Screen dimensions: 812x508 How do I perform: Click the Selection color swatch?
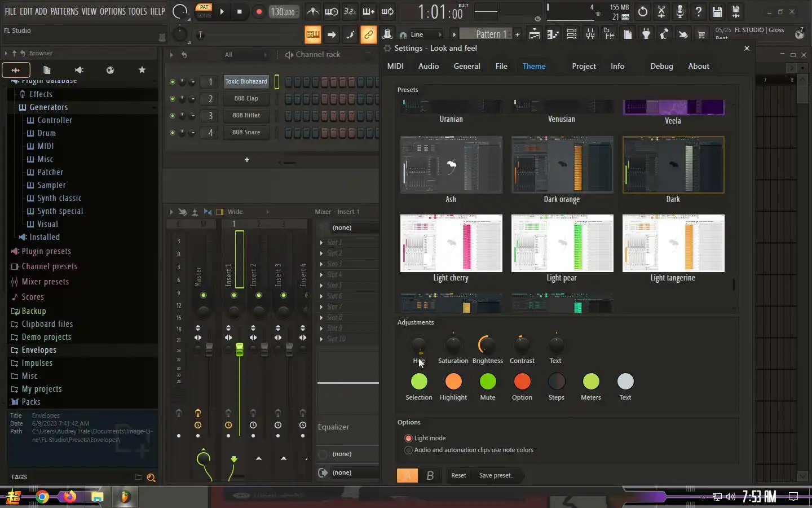[x=419, y=382]
